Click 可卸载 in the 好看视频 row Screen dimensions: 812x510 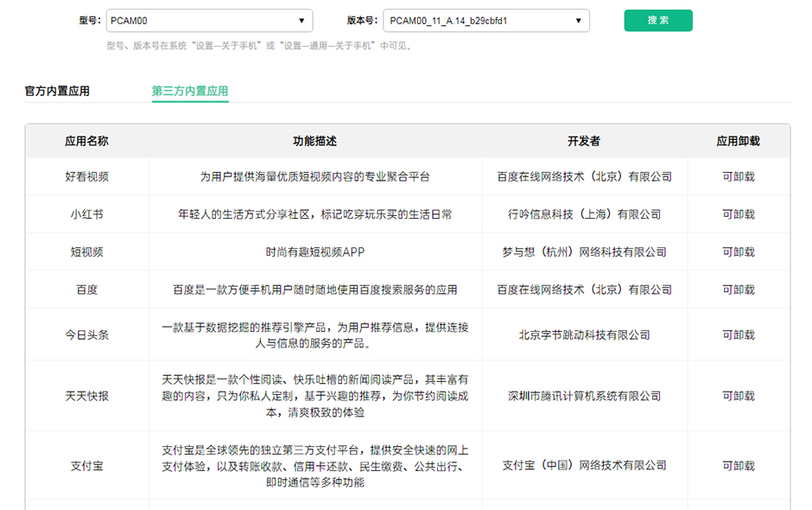pos(739,176)
